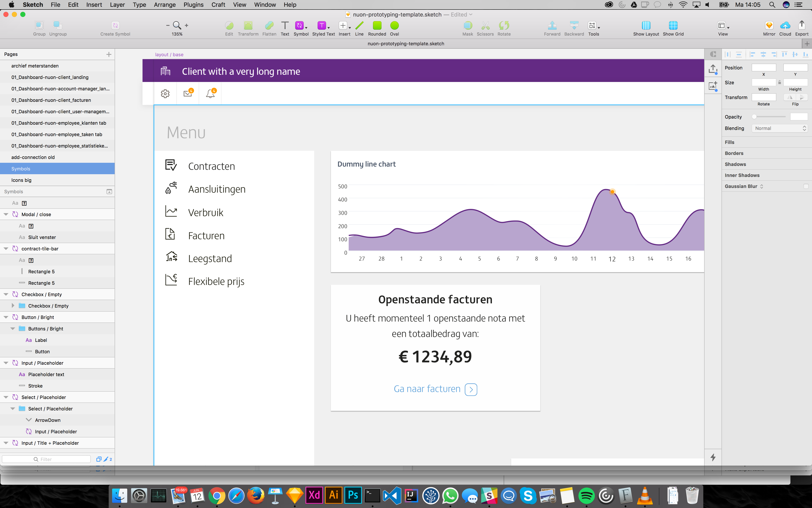This screenshot has height=508, width=812.
Task: Click the layer Filter search field
Action: click(46, 459)
